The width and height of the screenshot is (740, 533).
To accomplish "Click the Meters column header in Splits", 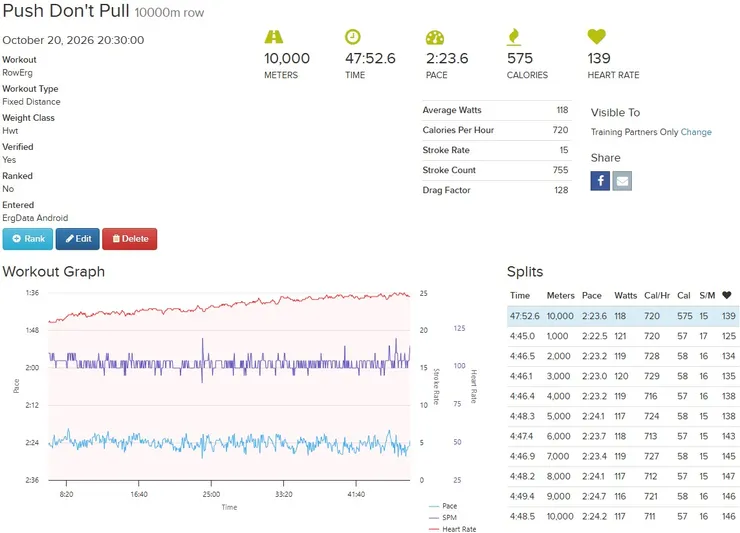I will click(x=560, y=296).
